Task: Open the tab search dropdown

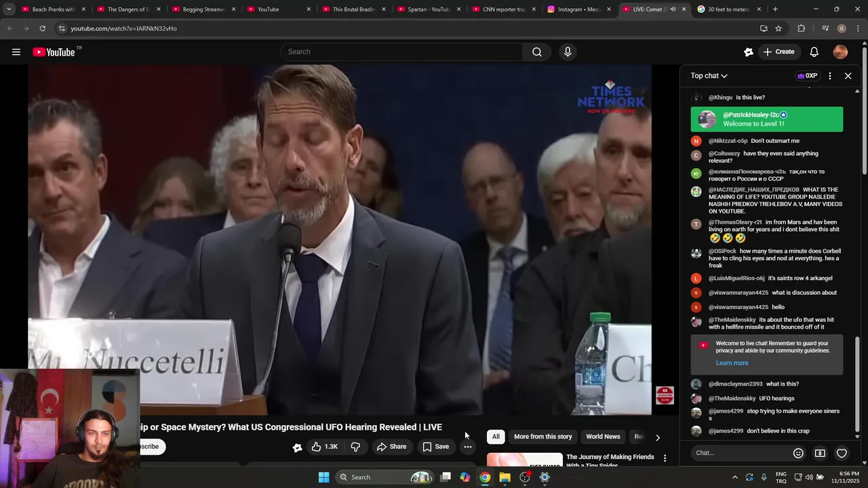Action: tap(9, 9)
